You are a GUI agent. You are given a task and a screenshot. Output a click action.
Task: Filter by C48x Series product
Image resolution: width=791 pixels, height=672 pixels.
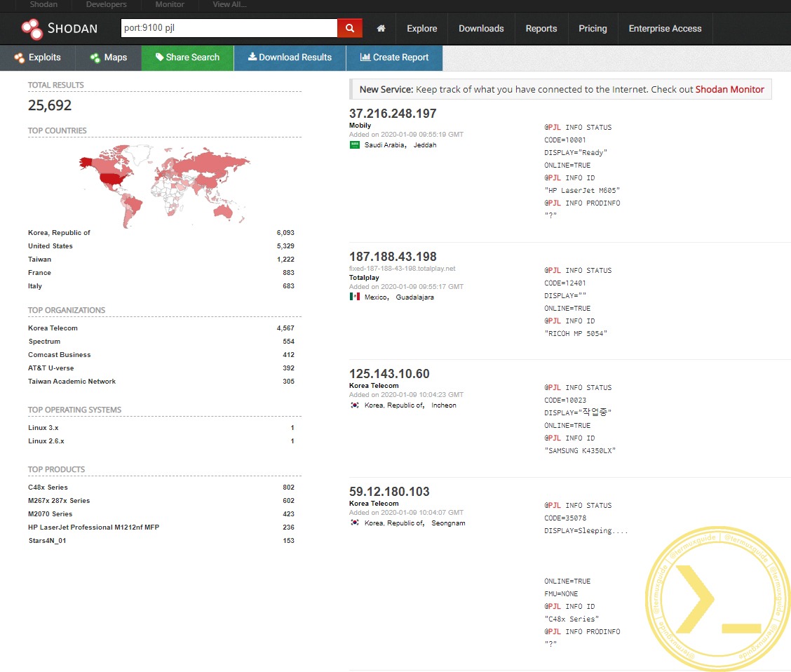tap(48, 488)
